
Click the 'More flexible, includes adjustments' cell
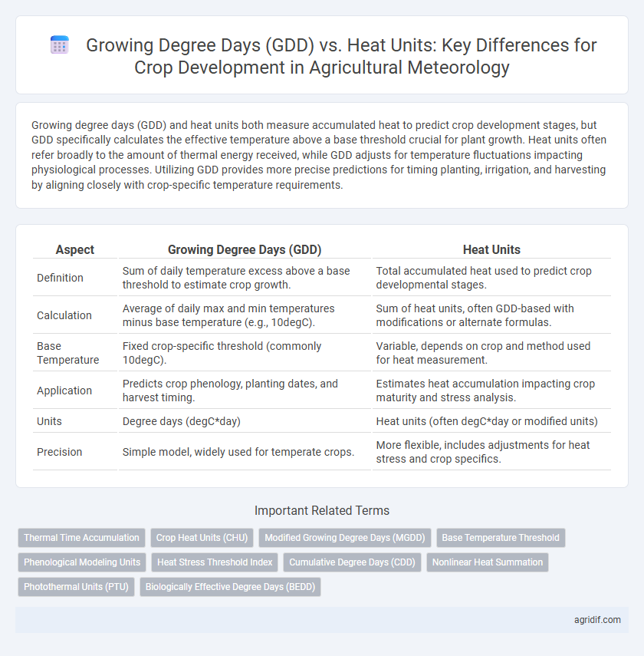491,452
